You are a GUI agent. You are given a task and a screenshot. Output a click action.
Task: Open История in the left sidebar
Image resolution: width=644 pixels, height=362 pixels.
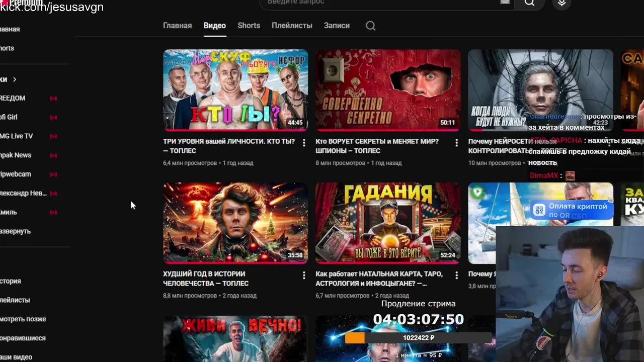(11, 282)
